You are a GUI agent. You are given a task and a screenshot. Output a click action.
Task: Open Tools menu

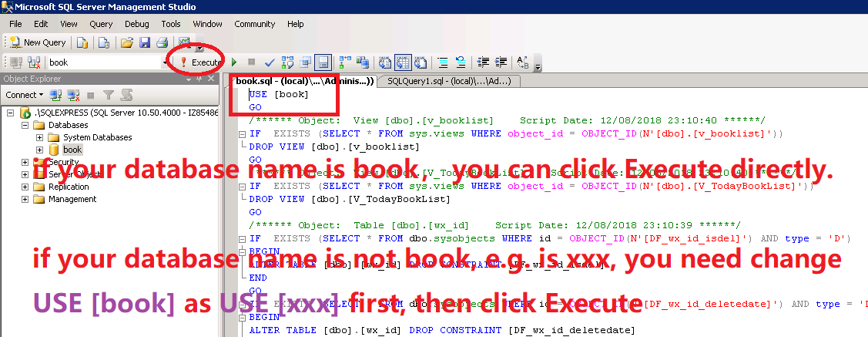171,24
